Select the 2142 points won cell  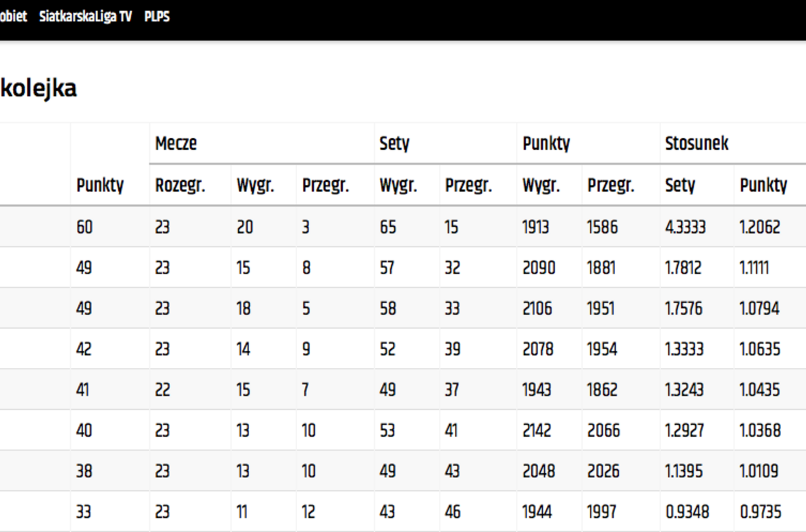537,430
